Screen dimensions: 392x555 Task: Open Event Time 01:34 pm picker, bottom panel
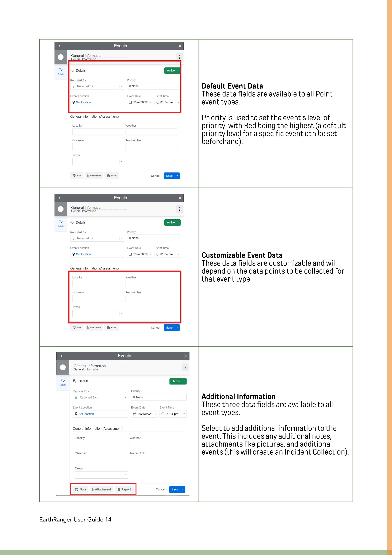click(173, 414)
